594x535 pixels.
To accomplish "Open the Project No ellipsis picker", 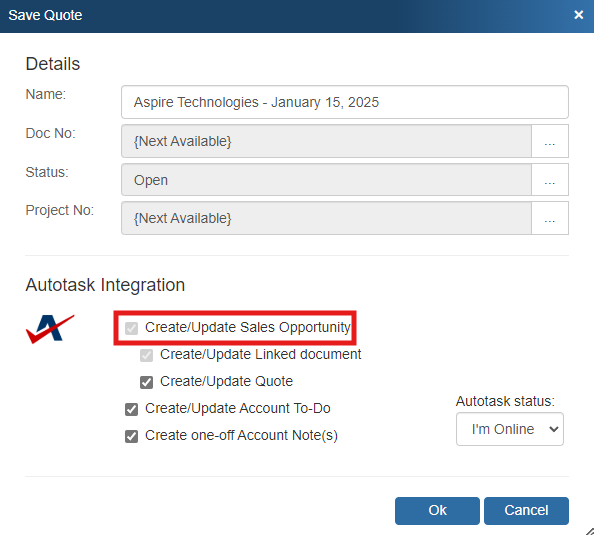I will pos(550,218).
